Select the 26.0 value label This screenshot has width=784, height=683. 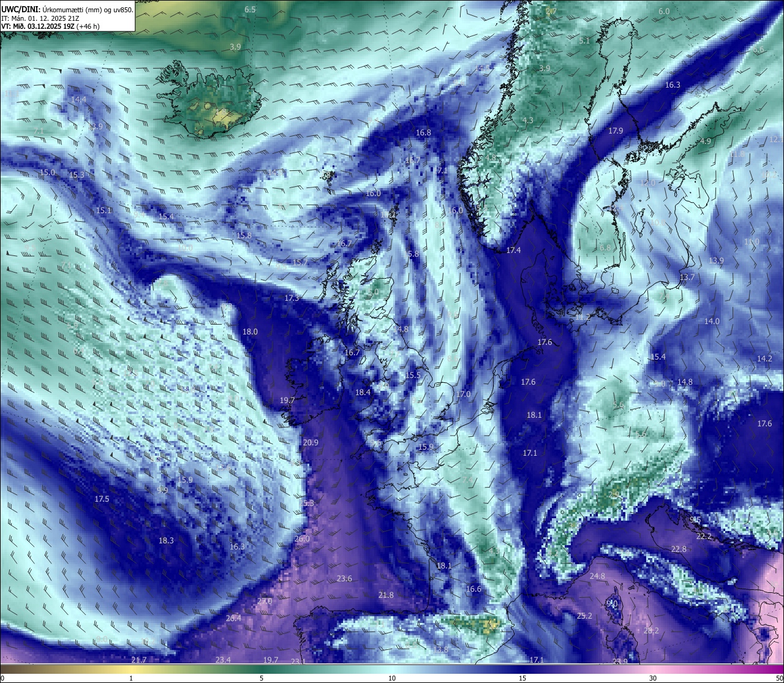(302, 539)
